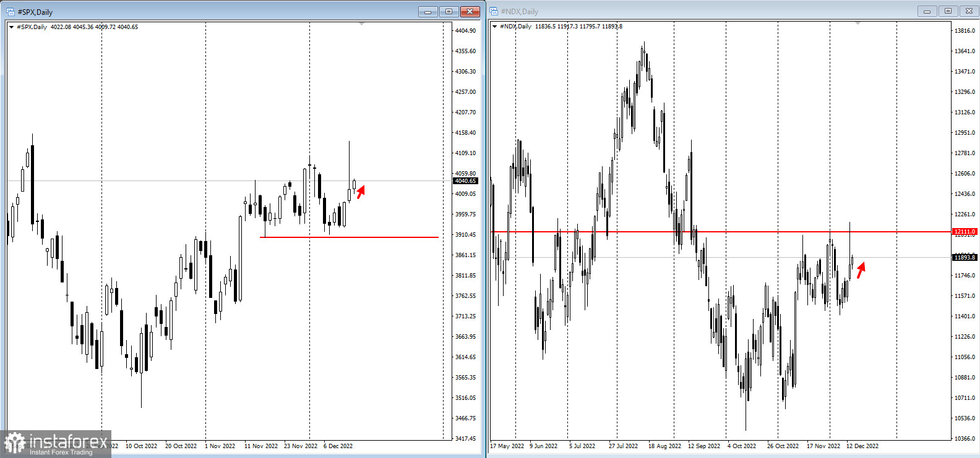
Task: Click price 12951.0 on NDX axis
Action: 965,133
